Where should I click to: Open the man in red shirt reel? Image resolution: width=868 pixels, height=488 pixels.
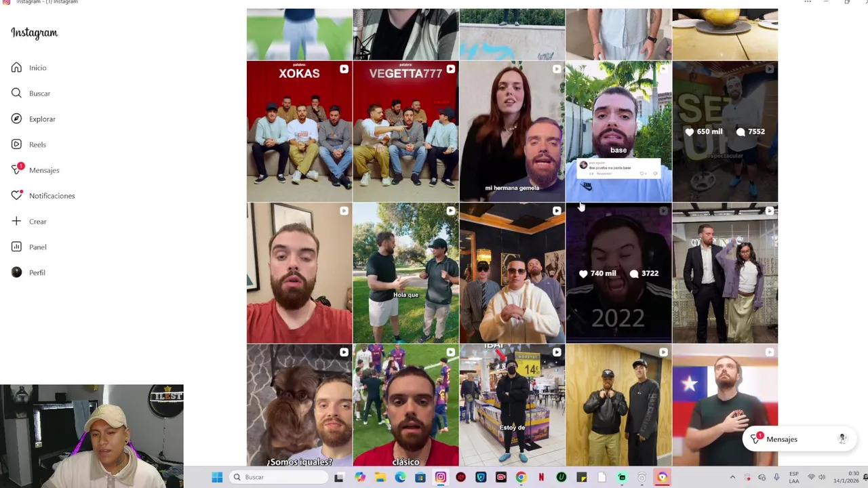[299, 273]
